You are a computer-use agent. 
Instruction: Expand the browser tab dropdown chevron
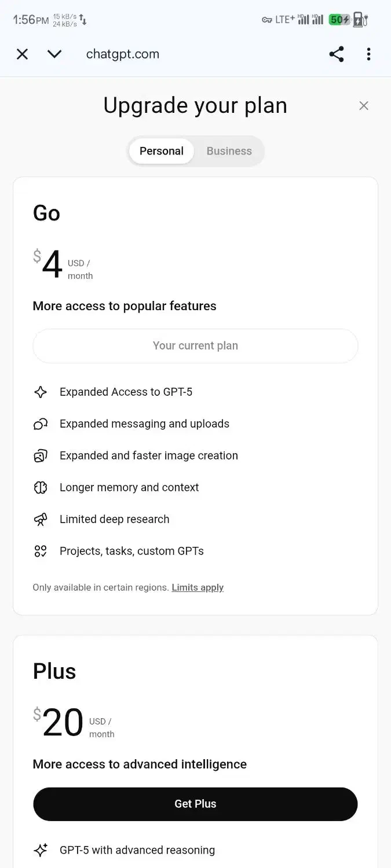point(54,54)
